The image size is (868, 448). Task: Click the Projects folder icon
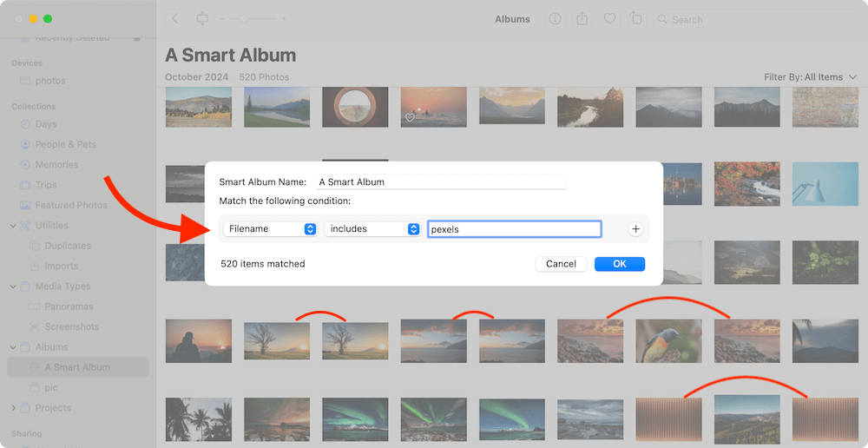coord(25,408)
